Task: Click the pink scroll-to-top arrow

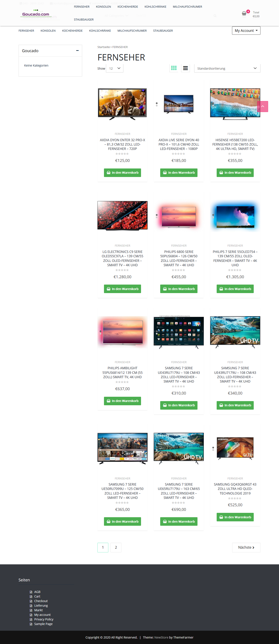Action: (x=262, y=106)
